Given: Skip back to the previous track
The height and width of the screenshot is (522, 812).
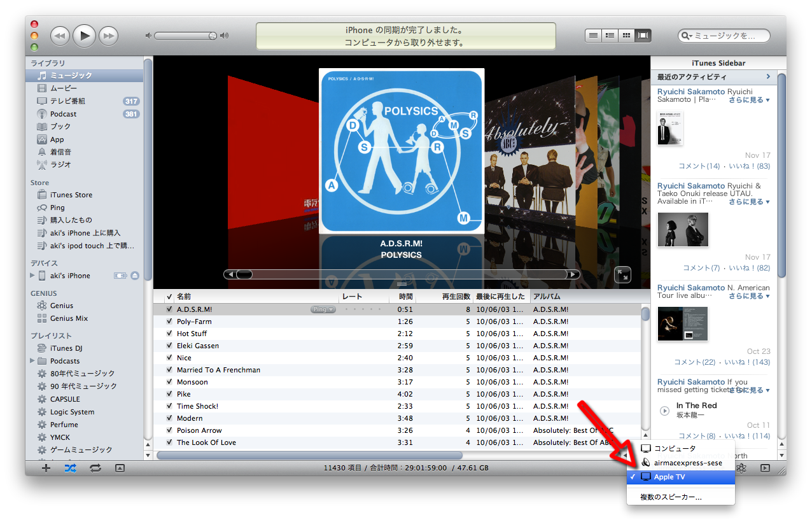Looking at the screenshot, I should coord(60,36).
